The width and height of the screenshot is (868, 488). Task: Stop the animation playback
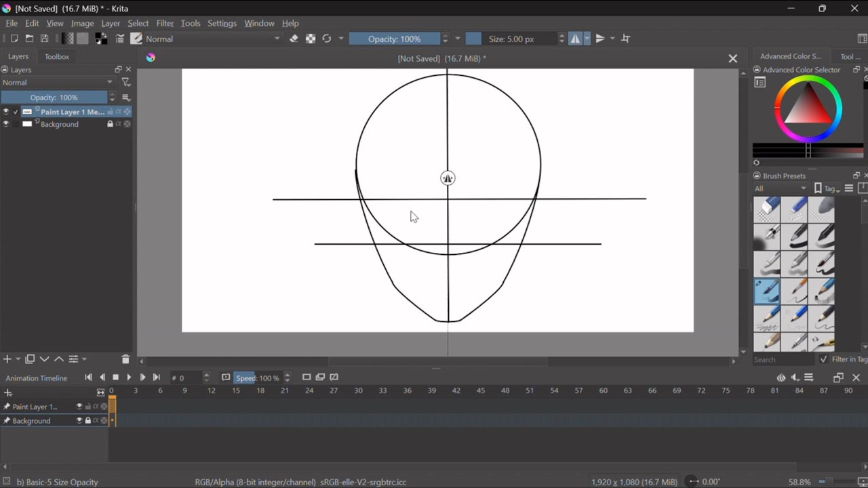click(115, 378)
